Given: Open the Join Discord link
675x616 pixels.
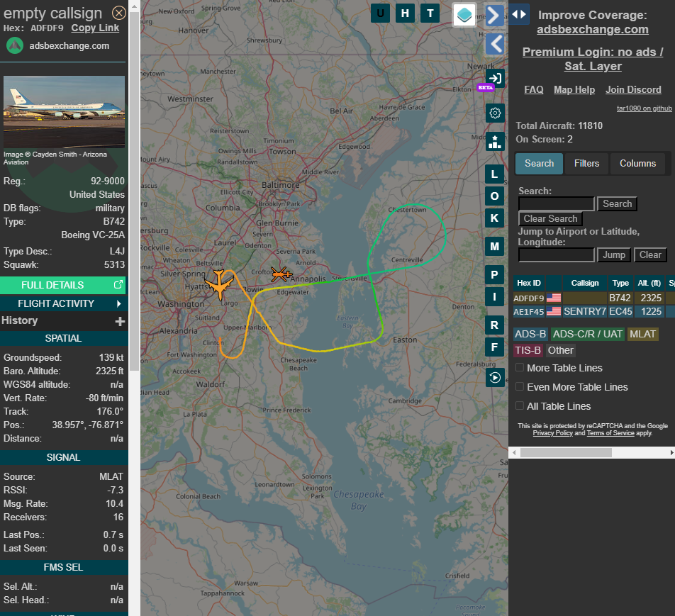Looking at the screenshot, I should click(x=633, y=89).
